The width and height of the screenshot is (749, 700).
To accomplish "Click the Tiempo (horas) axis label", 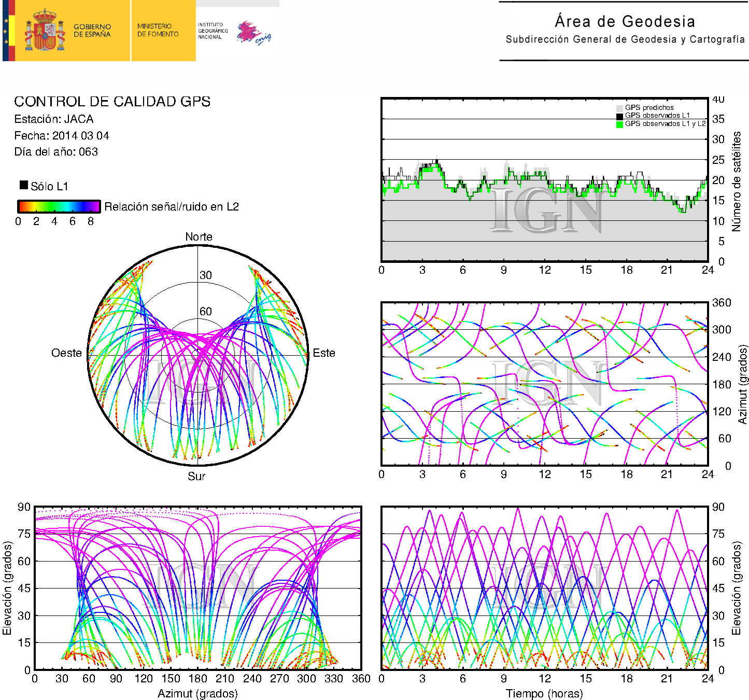I will coord(544,694).
